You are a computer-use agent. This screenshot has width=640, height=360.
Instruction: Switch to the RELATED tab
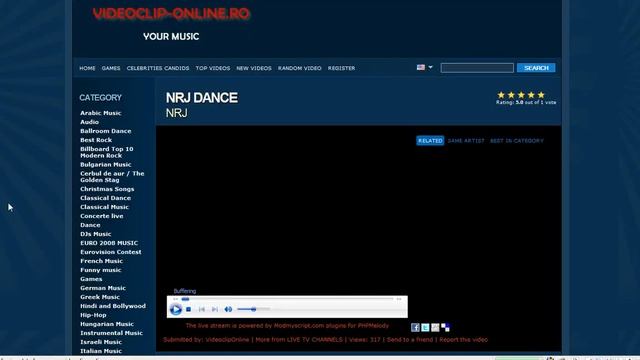(x=430, y=140)
